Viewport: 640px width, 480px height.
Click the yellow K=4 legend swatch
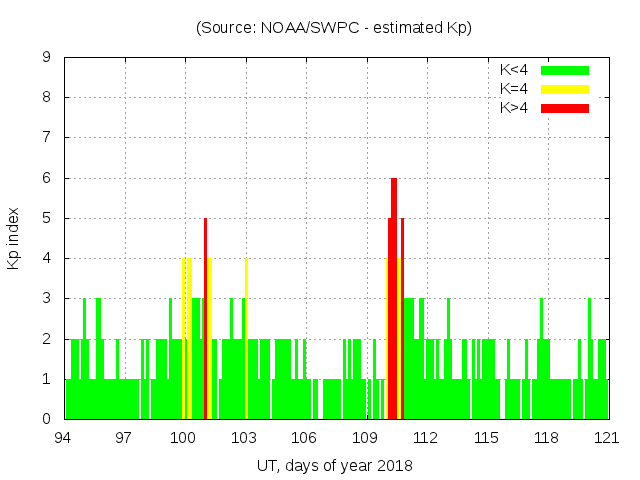pos(565,89)
